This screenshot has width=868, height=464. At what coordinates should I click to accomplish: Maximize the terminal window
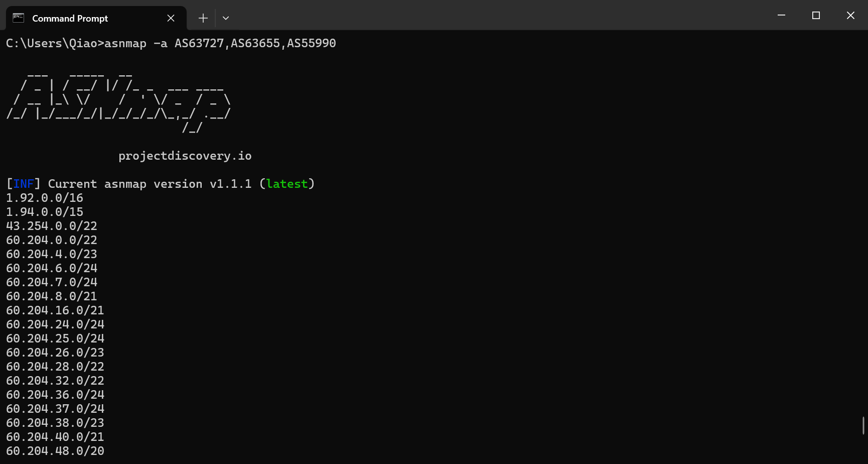click(x=816, y=15)
